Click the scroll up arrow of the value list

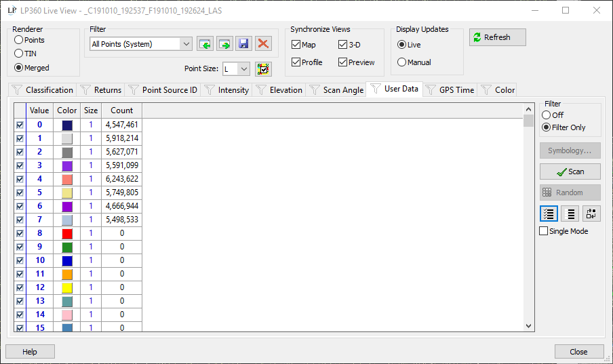coord(528,109)
